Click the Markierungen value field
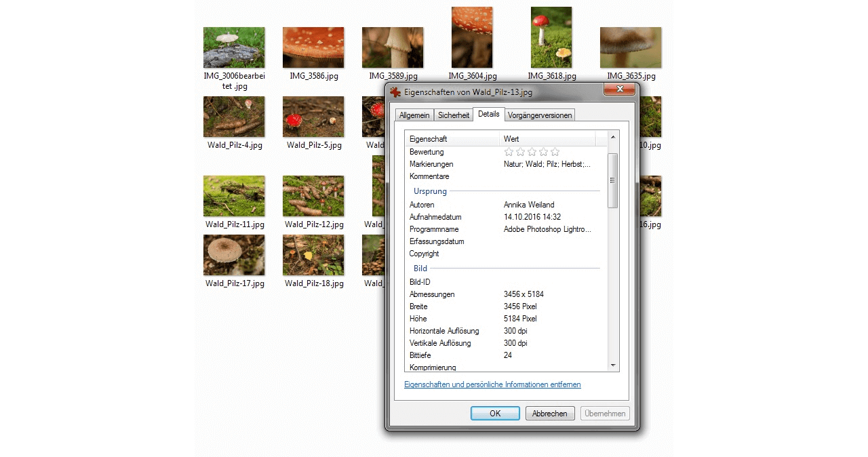868x457 pixels. point(547,164)
